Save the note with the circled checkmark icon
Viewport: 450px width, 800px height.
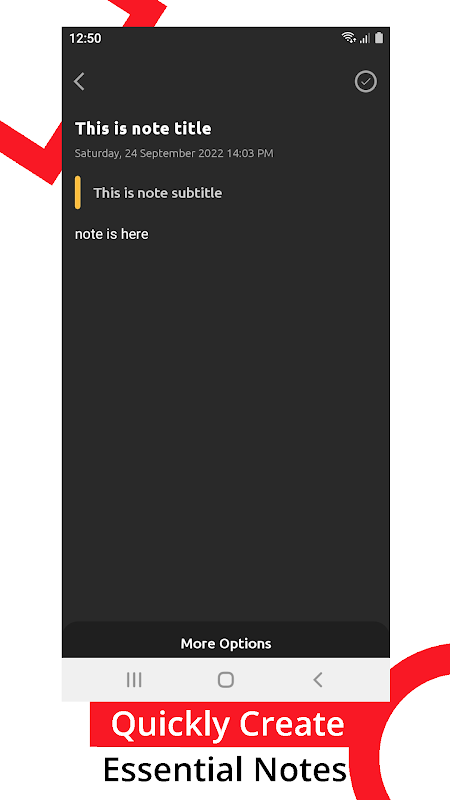pos(365,82)
